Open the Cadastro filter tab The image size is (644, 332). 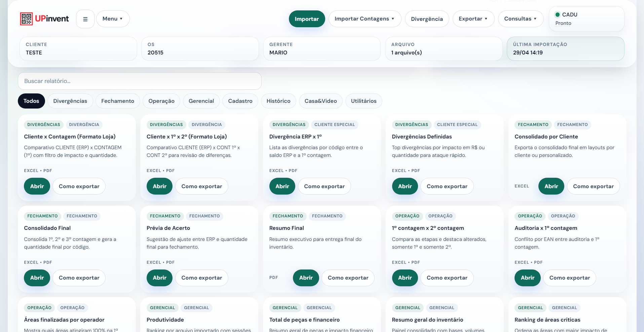pos(240,101)
